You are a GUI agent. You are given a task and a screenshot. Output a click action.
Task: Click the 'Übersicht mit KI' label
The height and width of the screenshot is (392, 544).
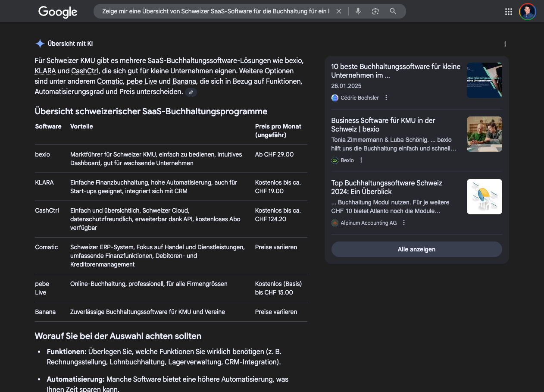click(x=70, y=44)
